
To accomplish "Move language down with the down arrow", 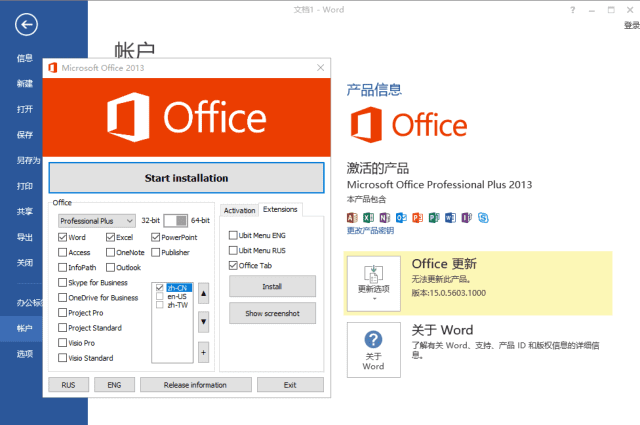I will (203, 322).
